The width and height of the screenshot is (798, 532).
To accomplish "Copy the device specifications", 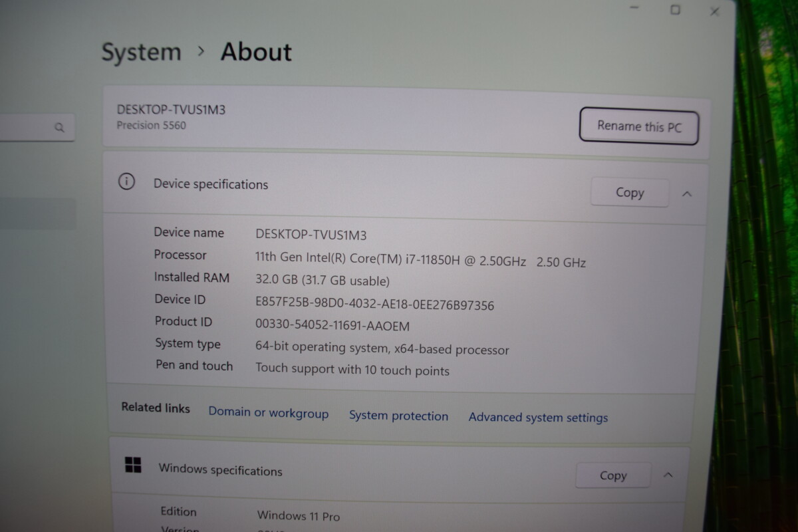I will [629, 193].
